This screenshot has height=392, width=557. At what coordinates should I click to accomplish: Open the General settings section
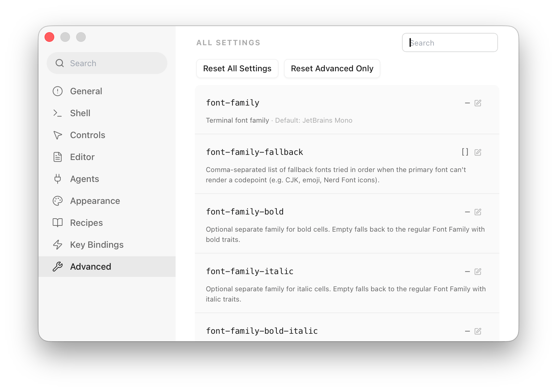pos(107,91)
